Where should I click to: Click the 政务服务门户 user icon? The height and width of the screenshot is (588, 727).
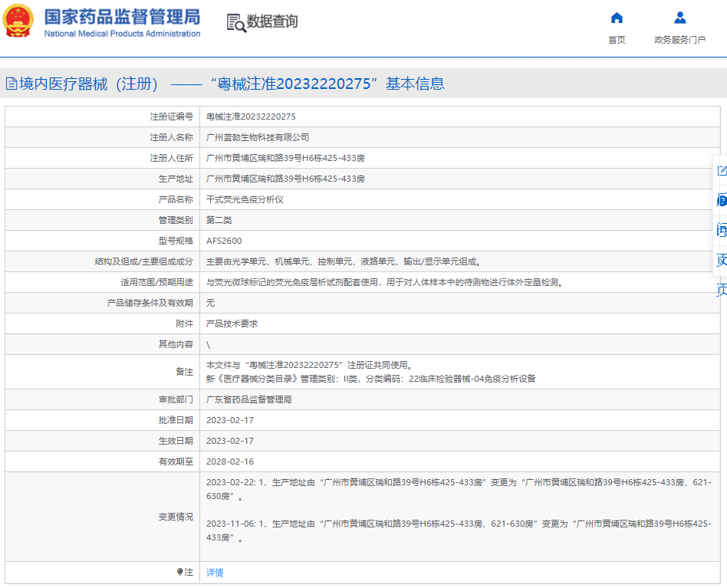679,18
